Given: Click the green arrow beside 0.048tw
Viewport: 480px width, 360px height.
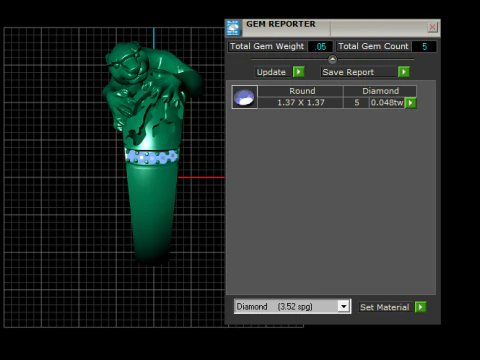Looking at the screenshot, I should click(x=411, y=103).
